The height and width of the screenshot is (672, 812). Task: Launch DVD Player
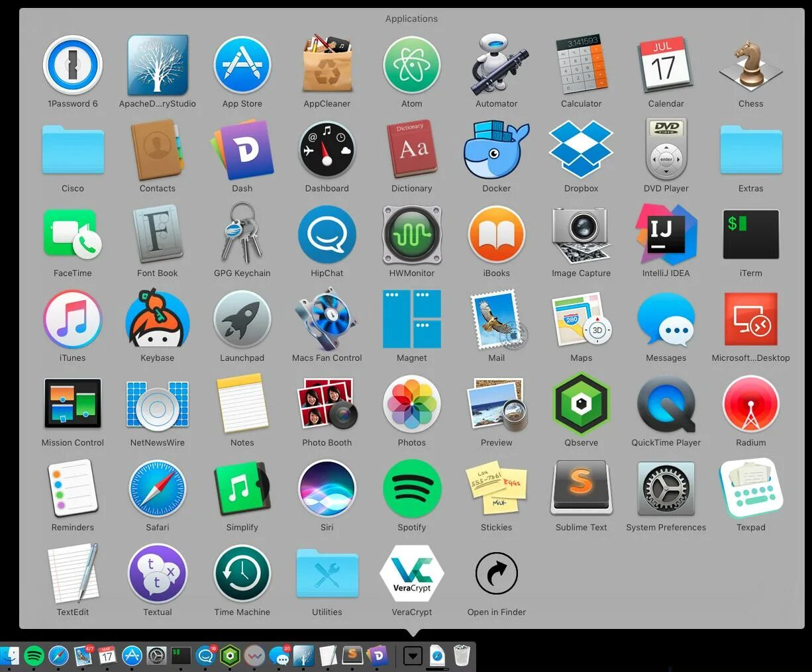(666, 150)
